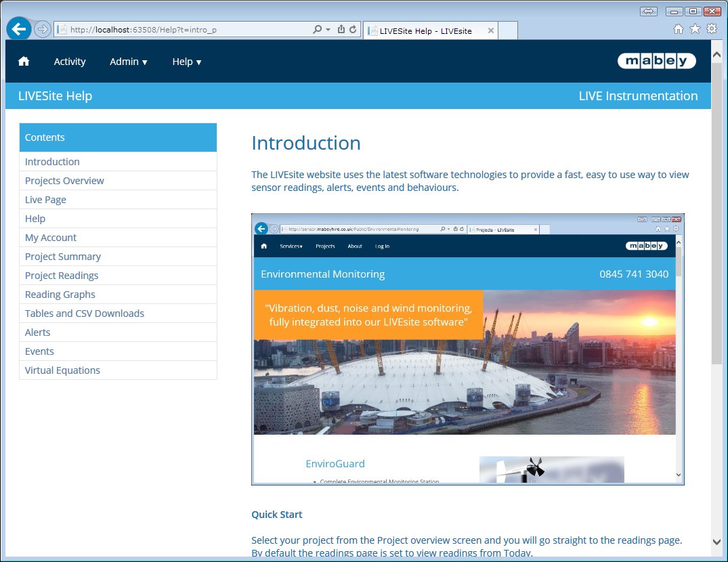This screenshot has width=728, height=562.
Task: Click the search magnifier icon in address bar
Action: click(x=317, y=29)
